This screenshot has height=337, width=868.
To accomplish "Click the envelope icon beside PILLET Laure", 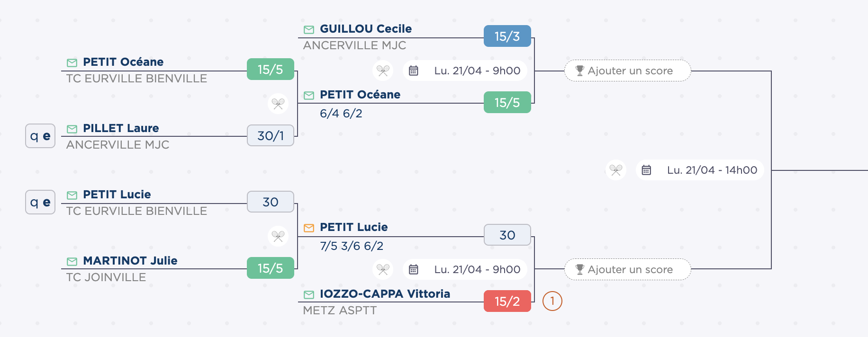I will (x=72, y=129).
